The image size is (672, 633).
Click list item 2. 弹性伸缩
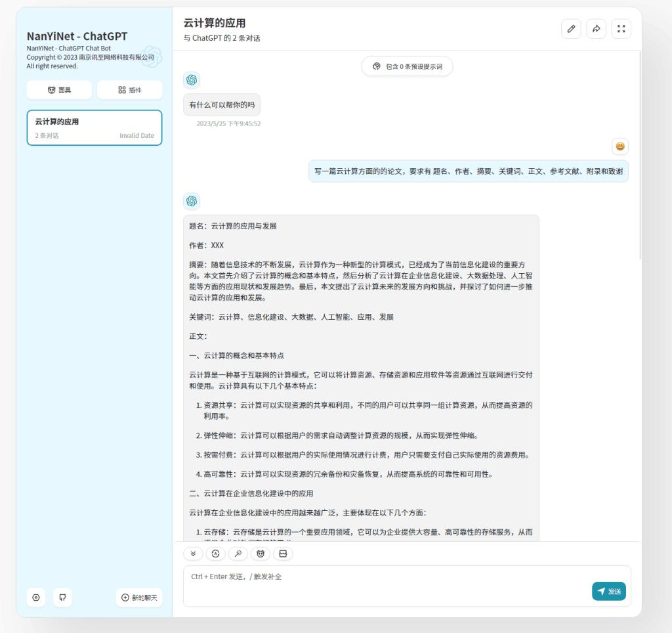click(339, 436)
